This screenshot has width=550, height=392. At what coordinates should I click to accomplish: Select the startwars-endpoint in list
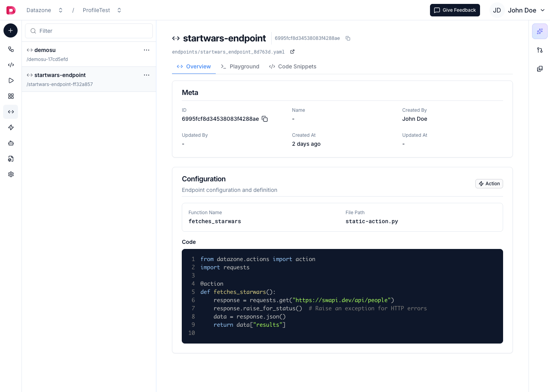pos(89,79)
